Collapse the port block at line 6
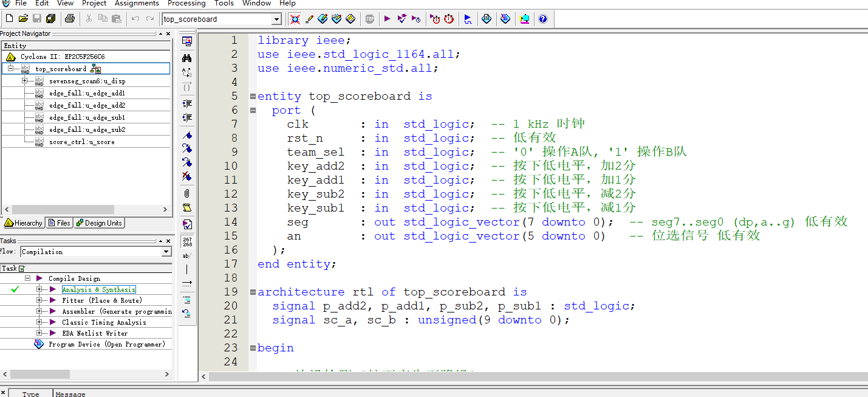Viewport: 868px width, 397px height. pyautogui.click(x=253, y=110)
